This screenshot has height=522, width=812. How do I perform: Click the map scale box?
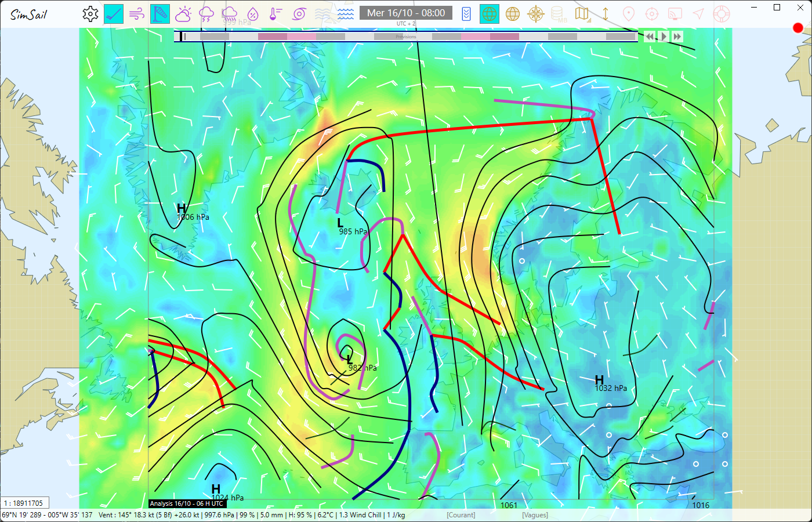[x=24, y=503]
